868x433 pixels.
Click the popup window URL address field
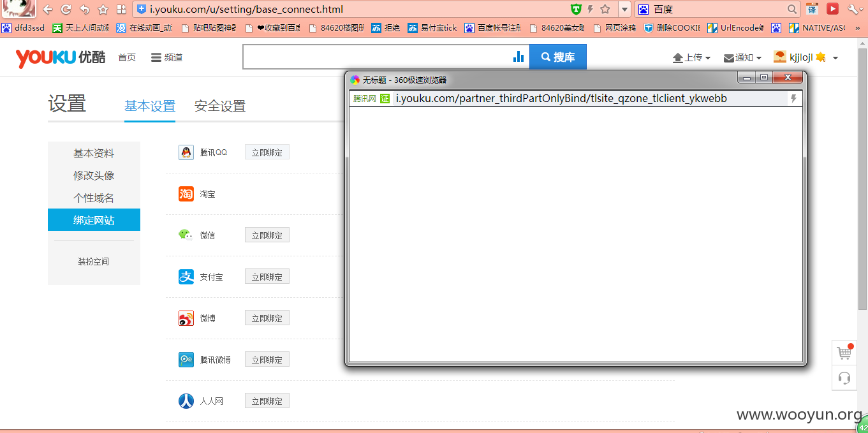[589, 98]
